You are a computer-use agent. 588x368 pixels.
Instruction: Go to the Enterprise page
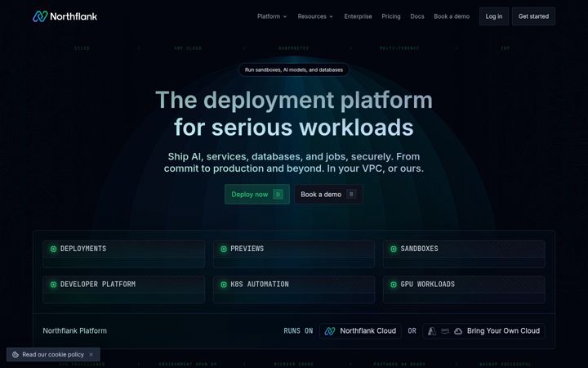359,16
